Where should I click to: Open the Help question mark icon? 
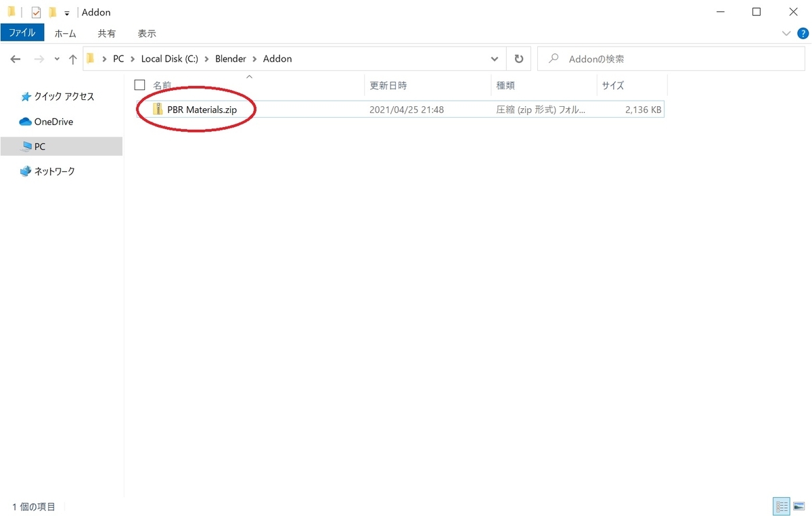[802, 33]
